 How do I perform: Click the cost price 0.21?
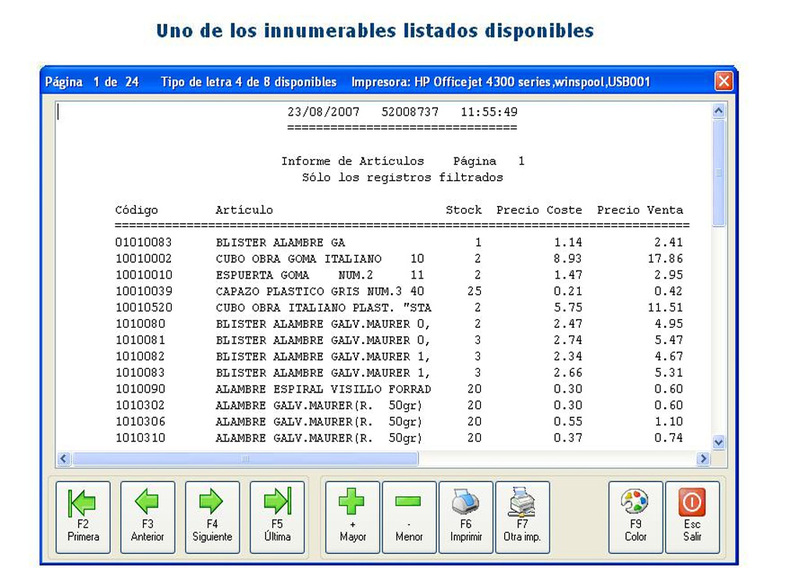click(568, 291)
